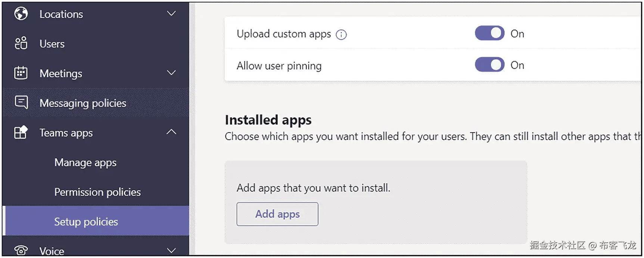644x258 pixels.
Task: Expand the Voice section chevron
Action: click(x=171, y=250)
